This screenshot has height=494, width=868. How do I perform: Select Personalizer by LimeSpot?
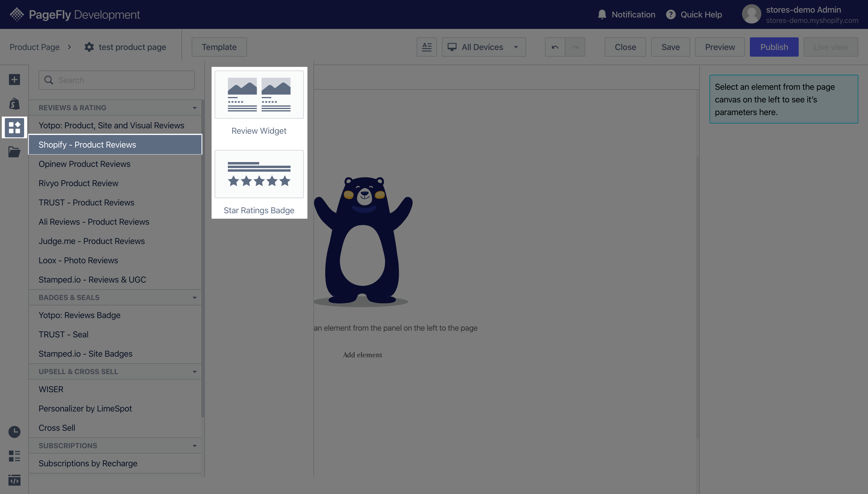click(x=115, y=408)
